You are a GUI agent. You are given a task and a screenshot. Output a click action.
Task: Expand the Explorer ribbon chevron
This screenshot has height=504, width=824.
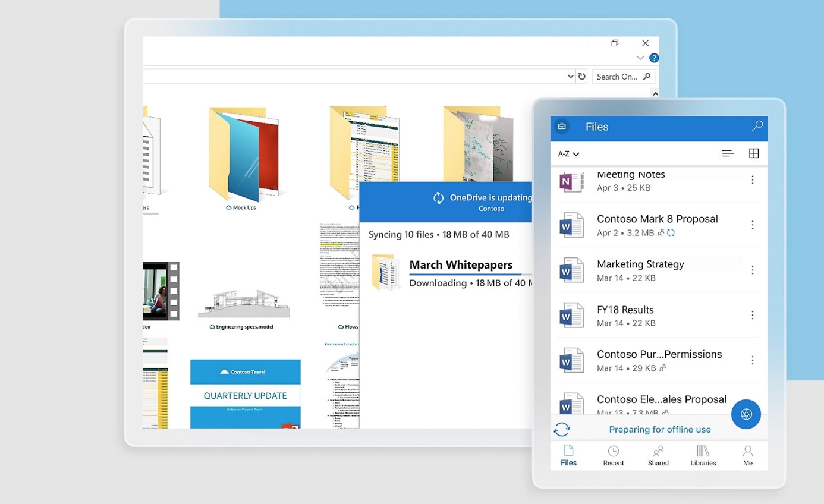[640, 58]
